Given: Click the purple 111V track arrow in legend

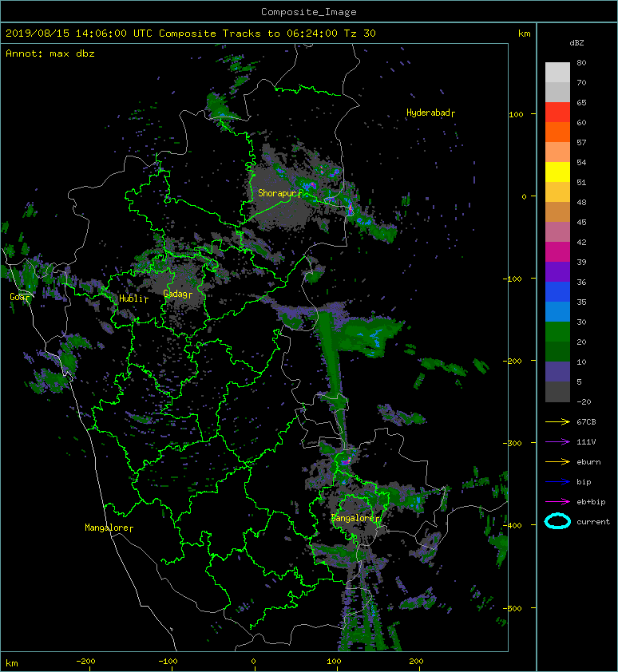Looking at the screenshot, I should pos(557,442).
